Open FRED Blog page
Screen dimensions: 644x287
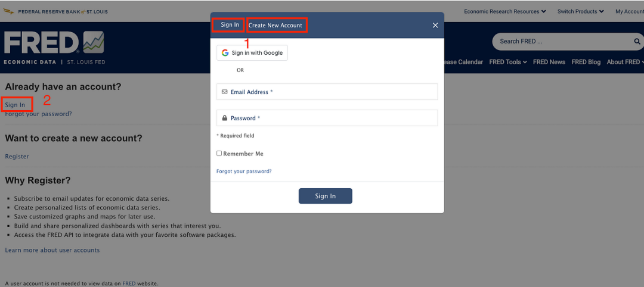pyautogui.click(x=586, y=62)
